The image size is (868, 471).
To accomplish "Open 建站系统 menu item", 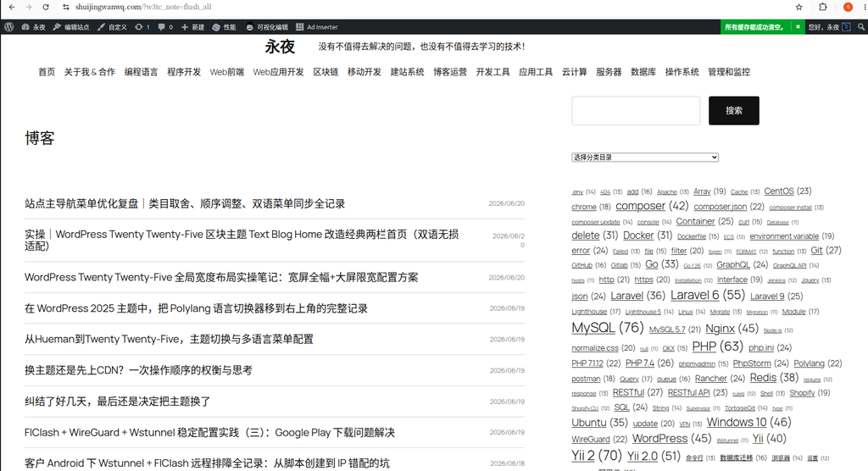I will pos(408,72).
